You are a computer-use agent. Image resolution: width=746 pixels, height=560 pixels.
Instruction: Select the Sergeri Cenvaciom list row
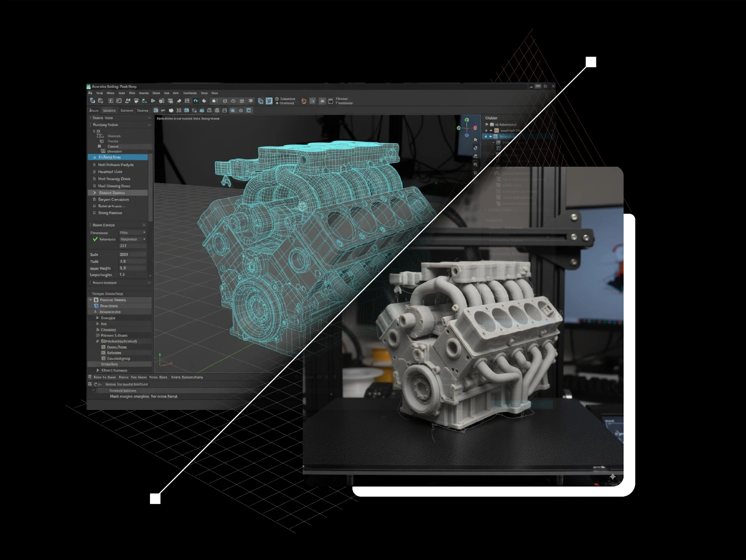[x=118, y=200]
